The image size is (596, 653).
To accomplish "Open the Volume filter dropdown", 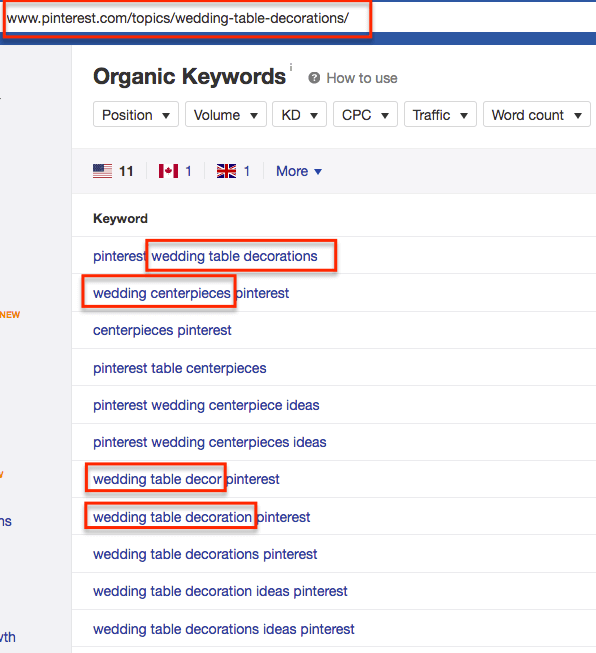I will tap(226, 115).
